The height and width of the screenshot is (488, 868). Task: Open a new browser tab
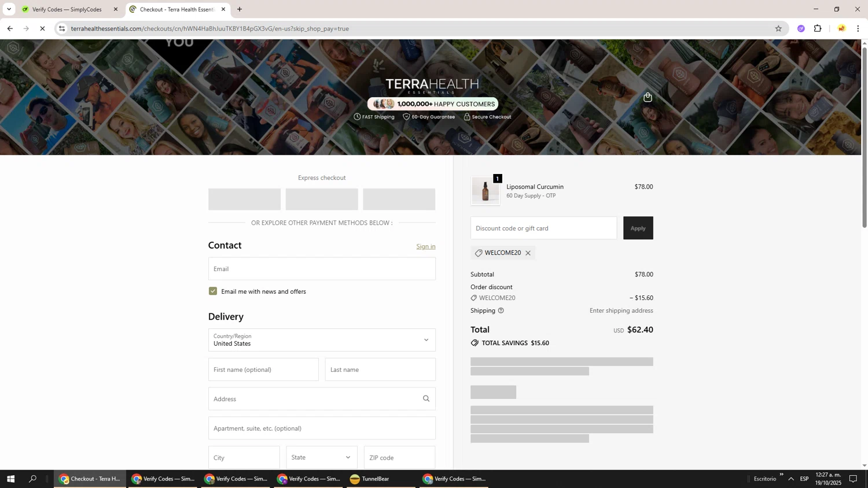click(240, 9)
